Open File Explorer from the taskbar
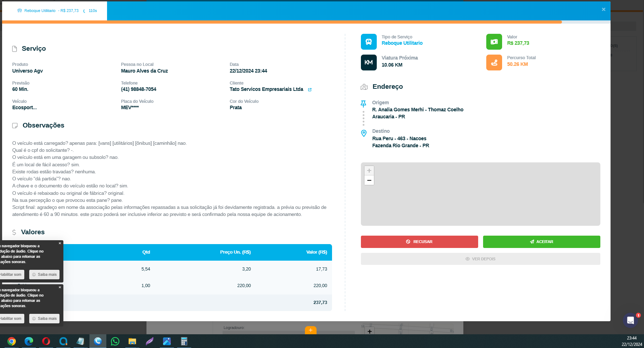644x348 pixels. [x=132, y=341]
